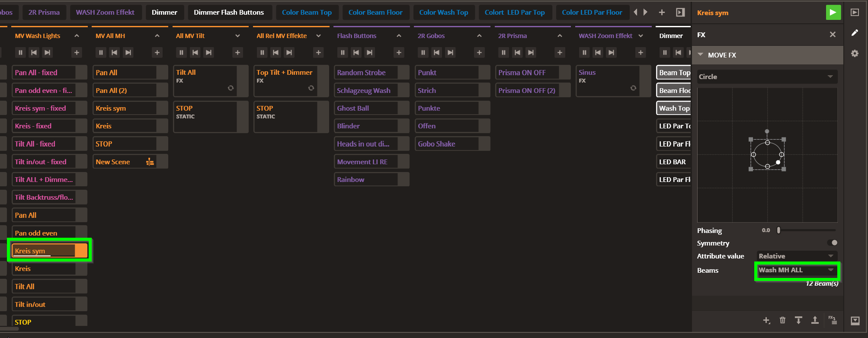The height and width of the screenshot is (338, 868).
Task: Switch to the WASH Zoom Effekt tab
Action: 105,12
